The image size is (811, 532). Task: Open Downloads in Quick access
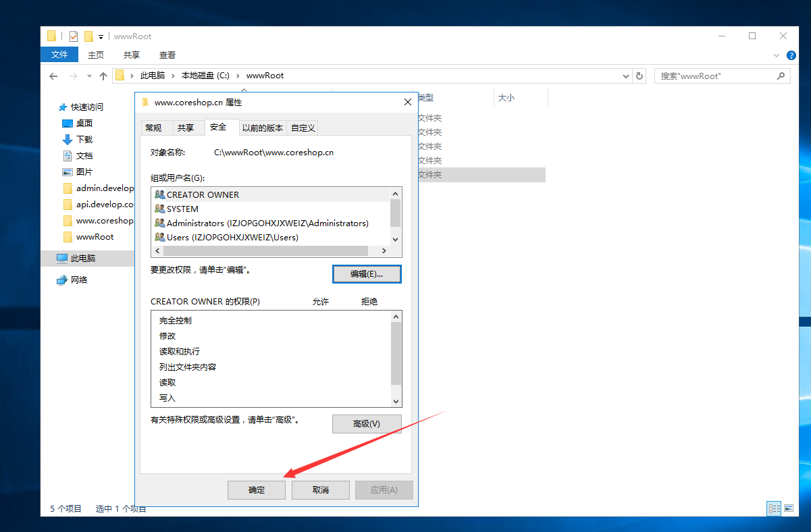[84, 140]
